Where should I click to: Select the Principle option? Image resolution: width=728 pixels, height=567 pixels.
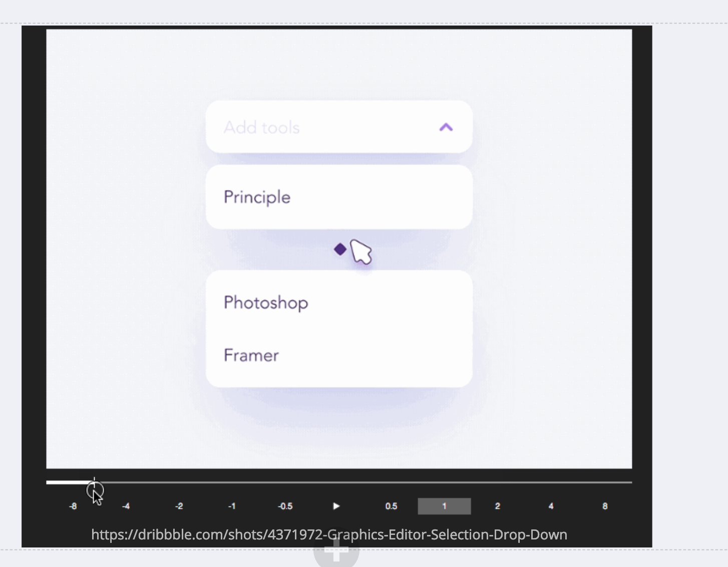(x=339, y=197)
